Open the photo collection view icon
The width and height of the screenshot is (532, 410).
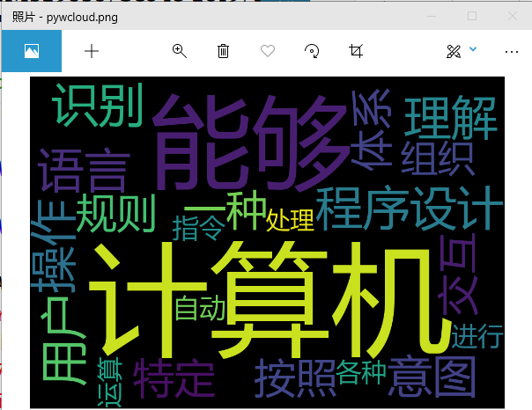click(x=32, y=51)
